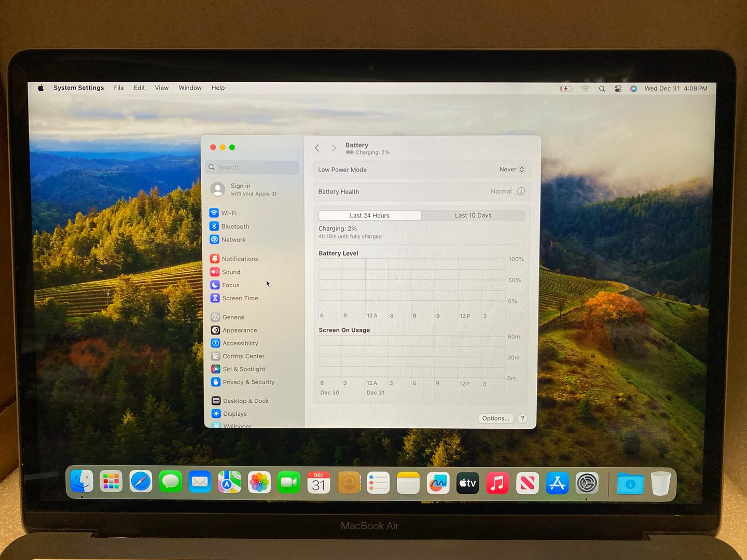
Task: Open News from the Dock
Action: [x=528, y=483]
